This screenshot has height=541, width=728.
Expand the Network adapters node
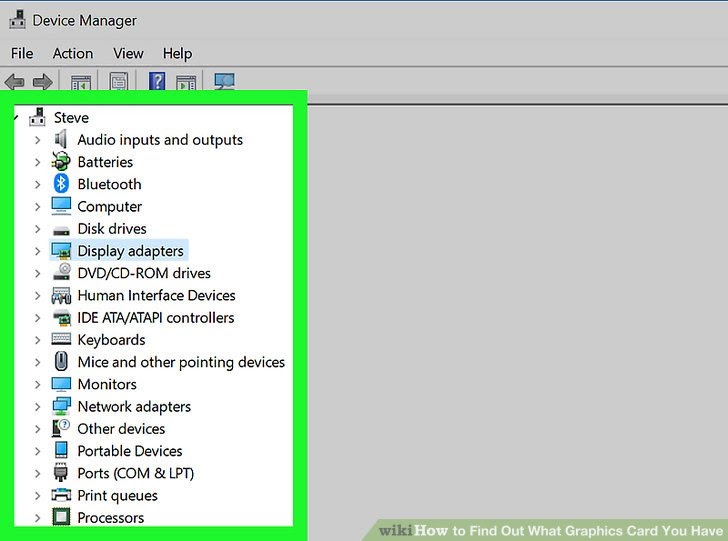pyautogui.click(x=38, y=406)
